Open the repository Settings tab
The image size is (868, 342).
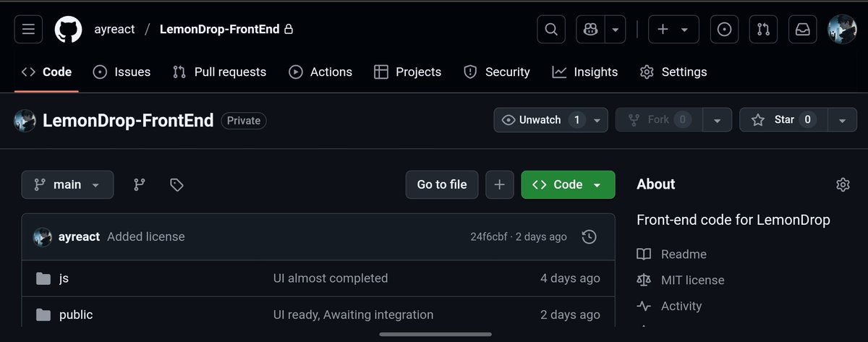[x=673, y=72]
